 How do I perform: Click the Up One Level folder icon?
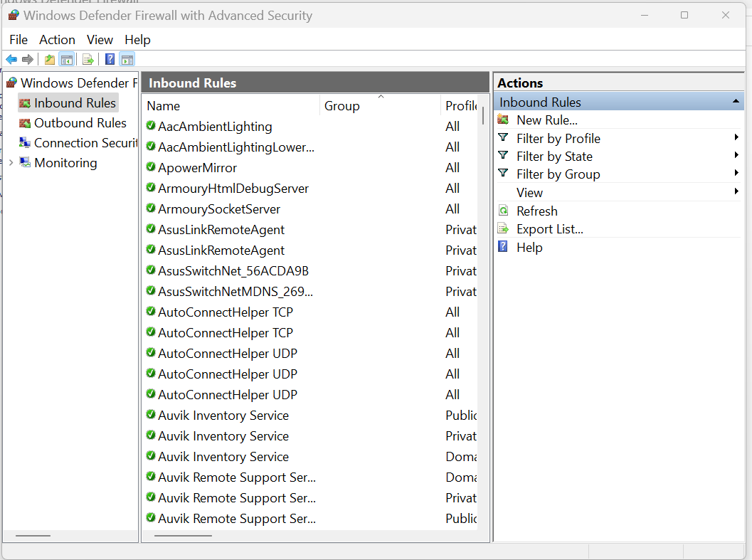[x=49, y=60]
